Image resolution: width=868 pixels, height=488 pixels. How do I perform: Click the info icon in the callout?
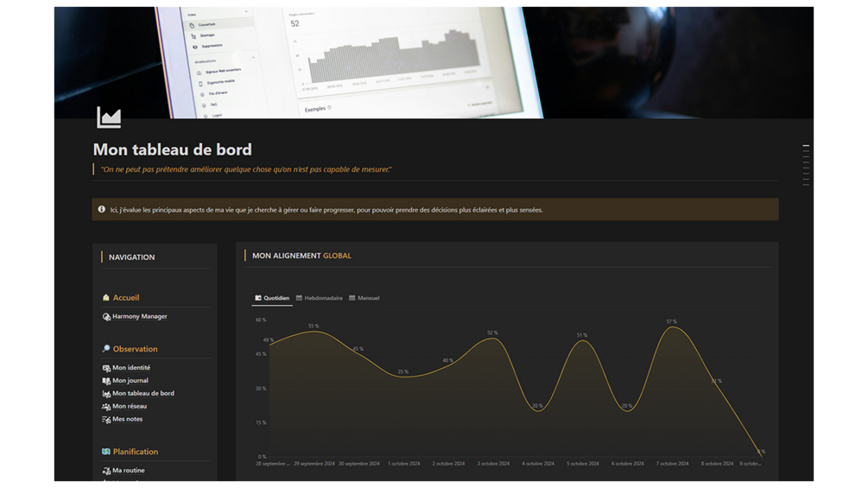101,209
